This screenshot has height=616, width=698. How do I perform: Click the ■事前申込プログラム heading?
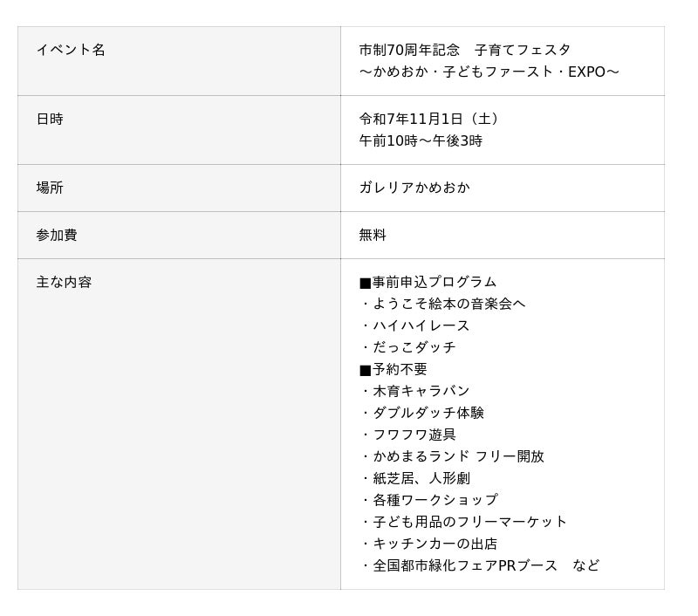[x=428, y=282]
